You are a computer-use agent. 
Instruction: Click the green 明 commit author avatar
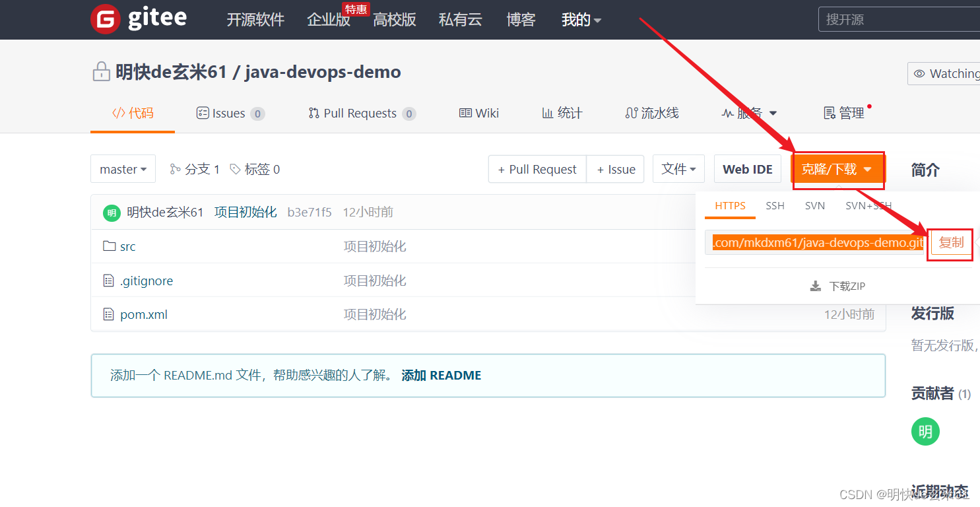112,213
